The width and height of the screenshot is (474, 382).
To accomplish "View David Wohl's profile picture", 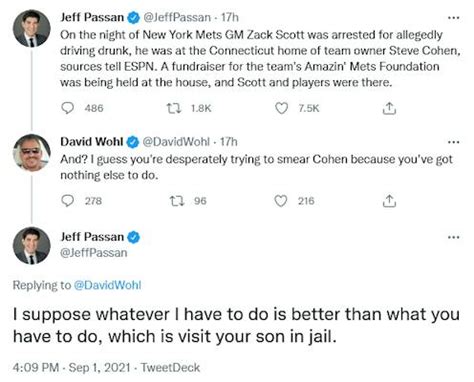I will (32, 153).
